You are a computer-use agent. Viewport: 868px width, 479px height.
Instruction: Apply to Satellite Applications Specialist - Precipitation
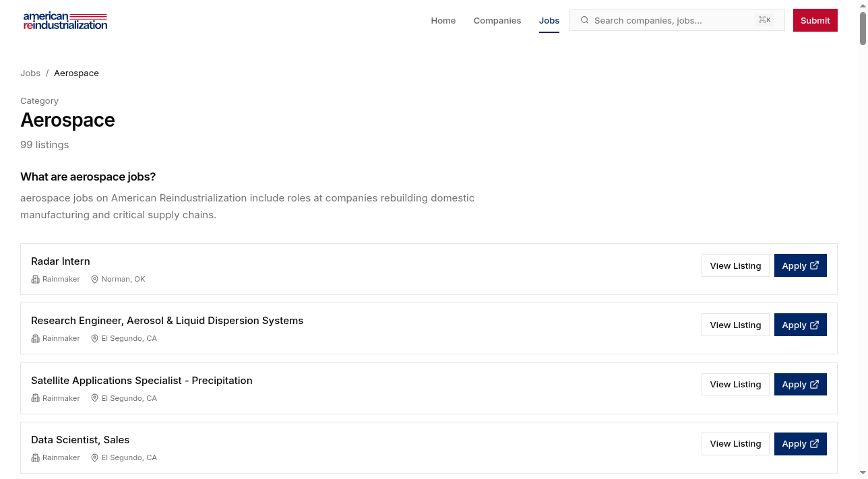coord(801,384)
